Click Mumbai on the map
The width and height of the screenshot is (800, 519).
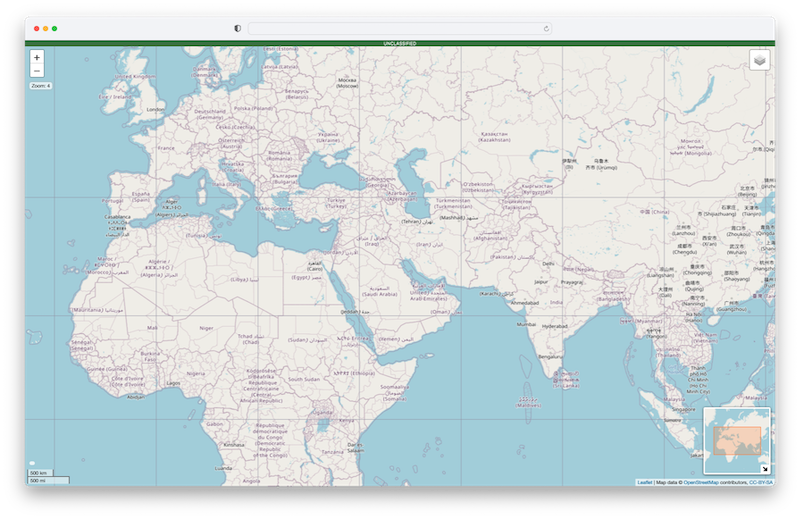coord(527,325)
